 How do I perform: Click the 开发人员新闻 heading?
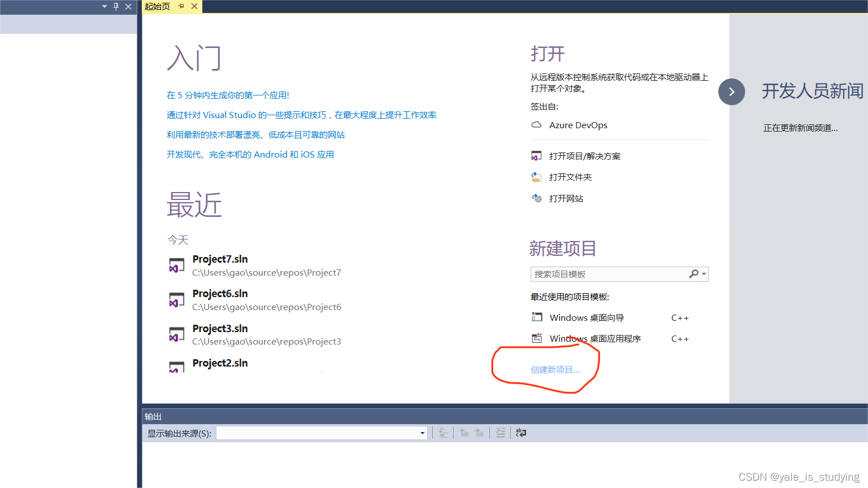point(813,91)
